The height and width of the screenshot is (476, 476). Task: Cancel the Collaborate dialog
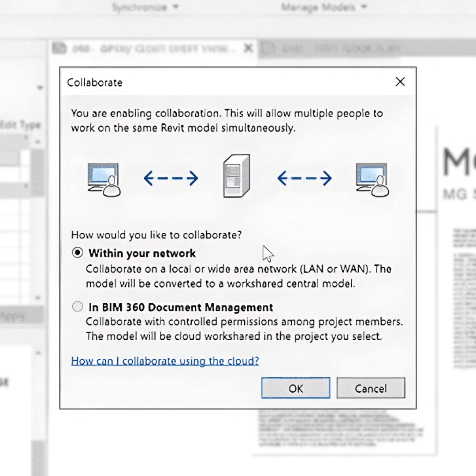tap(371, 388)
